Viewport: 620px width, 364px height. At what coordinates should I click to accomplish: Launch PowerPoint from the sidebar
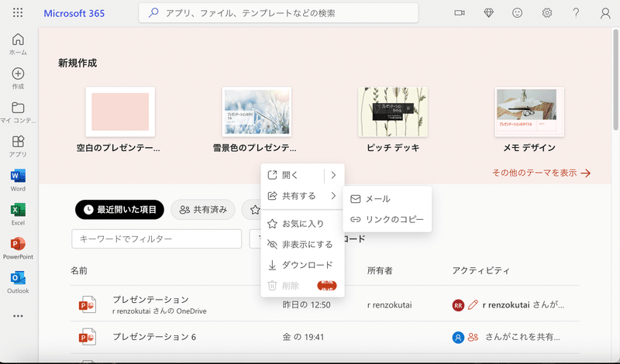pyautogui.click(x=18, y=248)
